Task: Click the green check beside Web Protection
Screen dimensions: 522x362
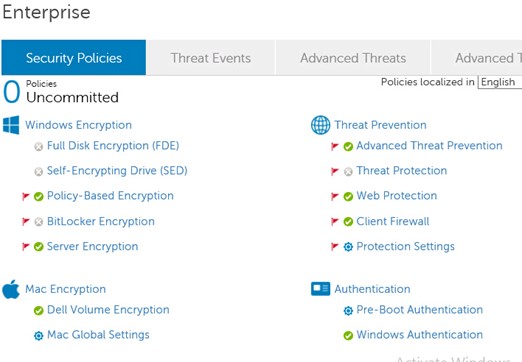Action: click(x=348, y=197)
